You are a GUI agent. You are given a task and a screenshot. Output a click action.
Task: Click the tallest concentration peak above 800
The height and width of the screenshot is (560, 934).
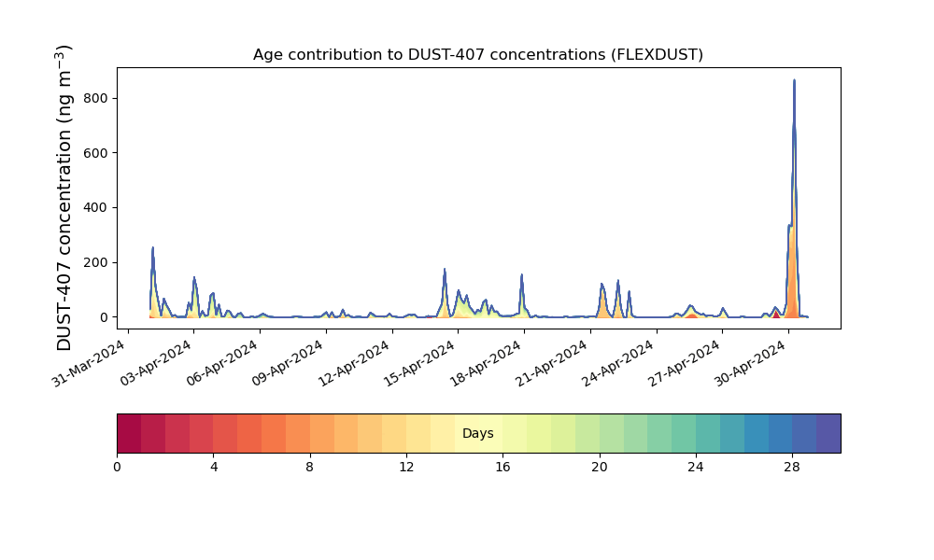794,81
